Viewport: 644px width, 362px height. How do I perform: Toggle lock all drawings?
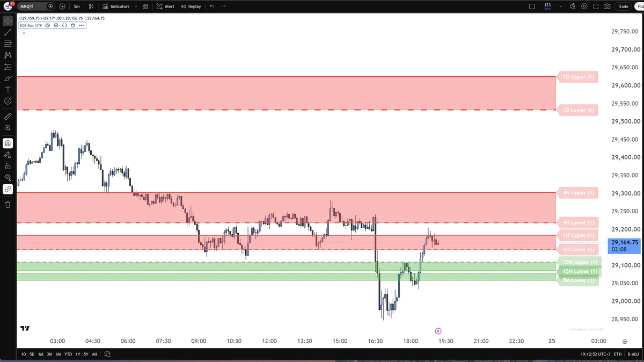pos(8,166)
